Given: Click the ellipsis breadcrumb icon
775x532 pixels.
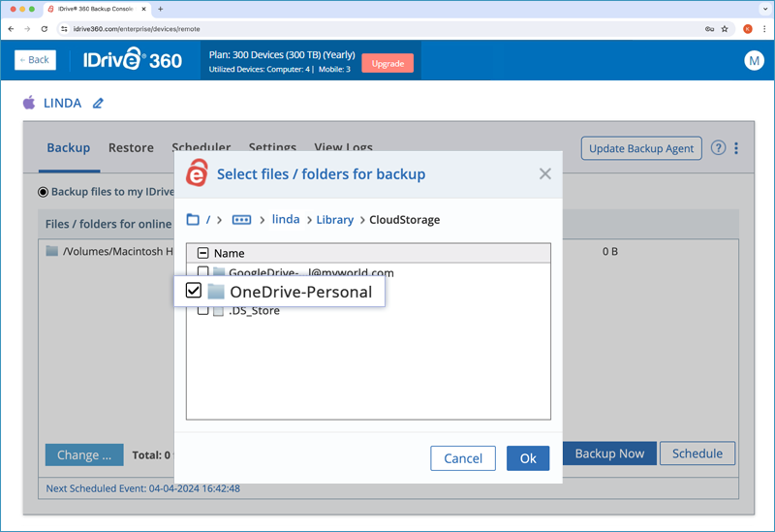Looking at the screenshot, I should point(241,220).
